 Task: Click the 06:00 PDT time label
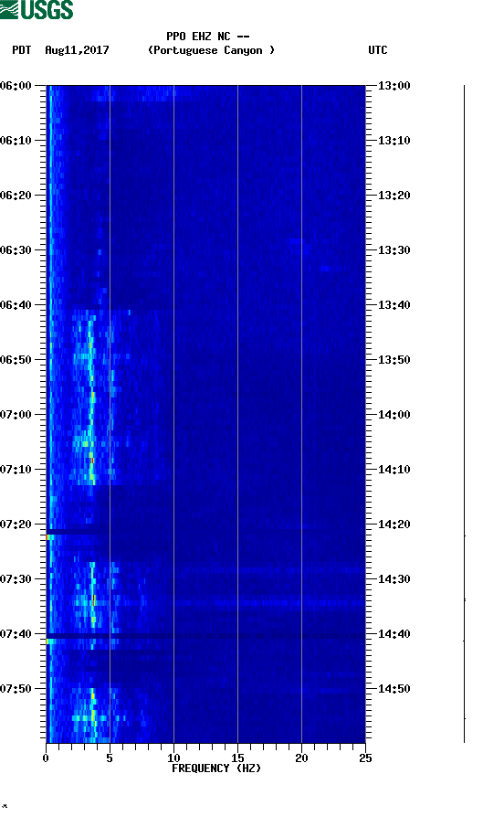[16, 85]
